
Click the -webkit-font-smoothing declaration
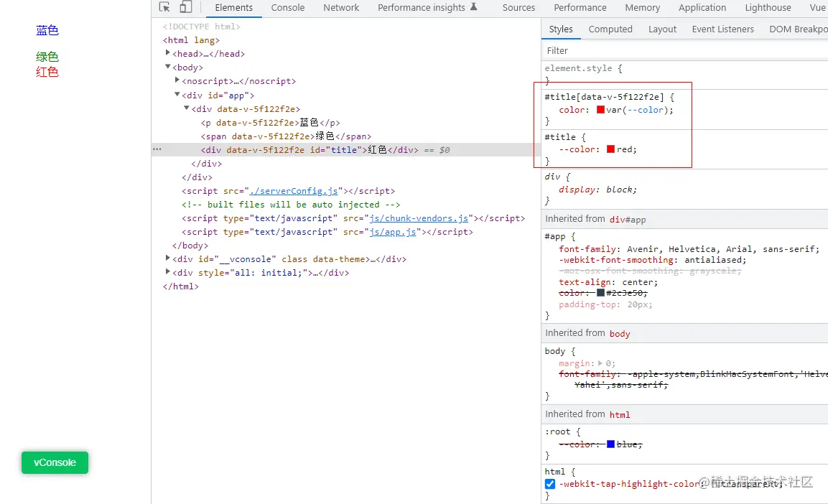point(653,260)
